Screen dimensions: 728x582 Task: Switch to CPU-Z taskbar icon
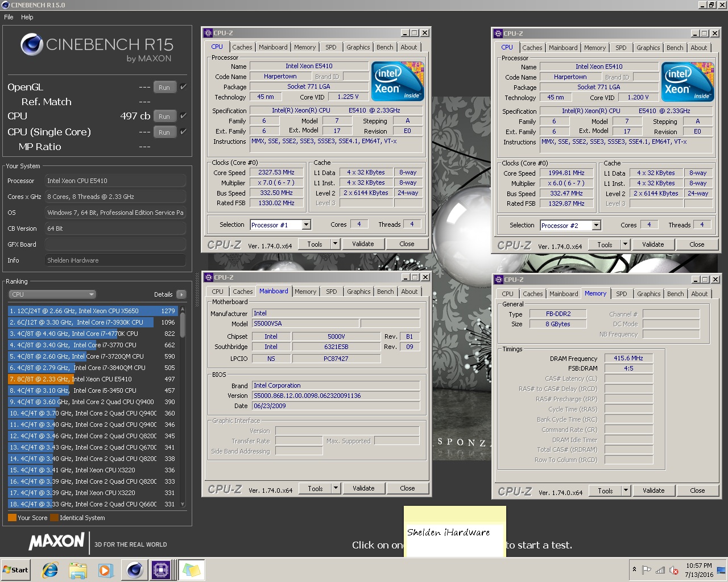(160, 570)
